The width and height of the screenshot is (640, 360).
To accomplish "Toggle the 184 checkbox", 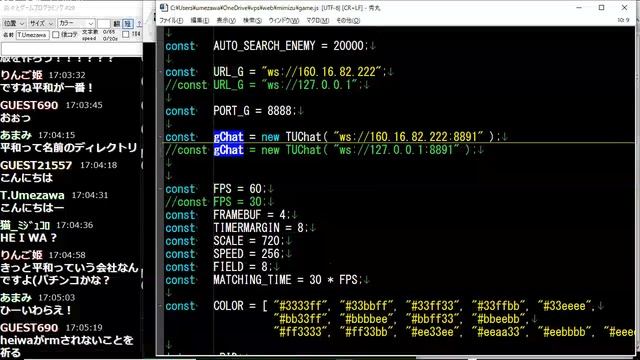I will (x=126, y=35).
